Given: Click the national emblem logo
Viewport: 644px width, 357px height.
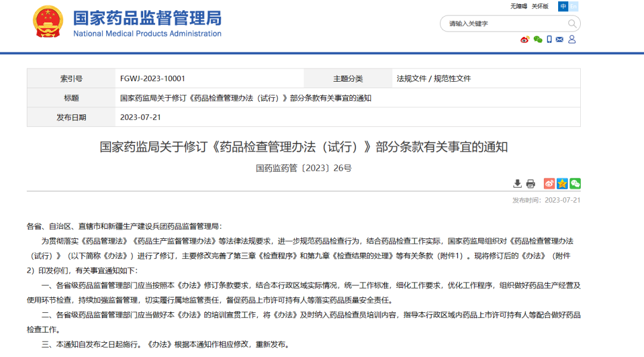Looking at the screenshot, I should (x=48, y=23).
